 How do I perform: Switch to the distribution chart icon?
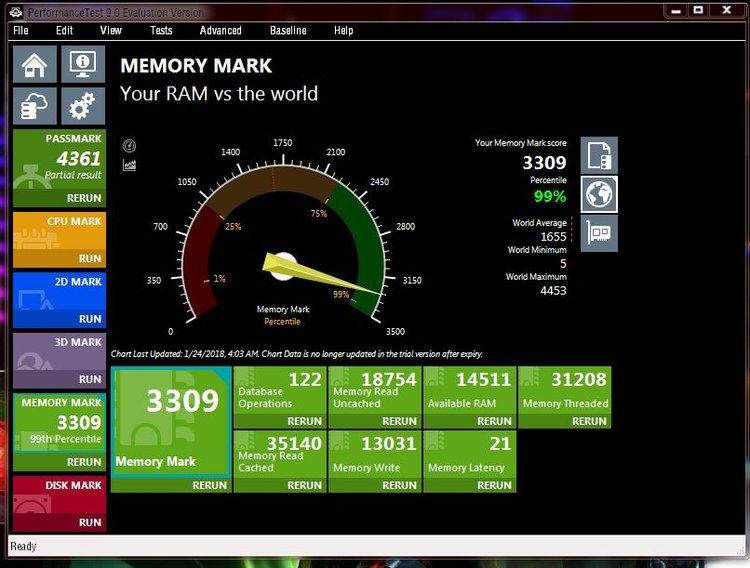[x=129, y=166]
